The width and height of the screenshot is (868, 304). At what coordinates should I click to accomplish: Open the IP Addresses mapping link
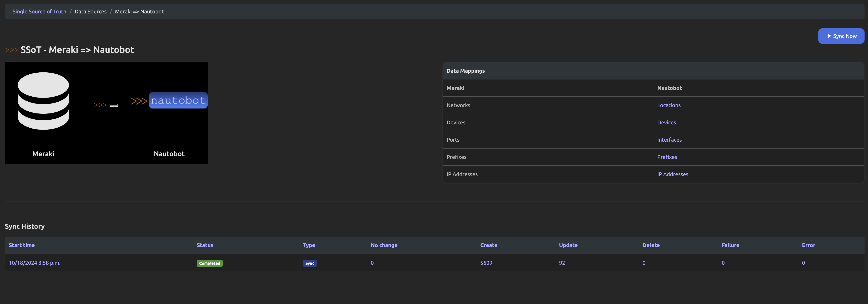pos(672,174)
